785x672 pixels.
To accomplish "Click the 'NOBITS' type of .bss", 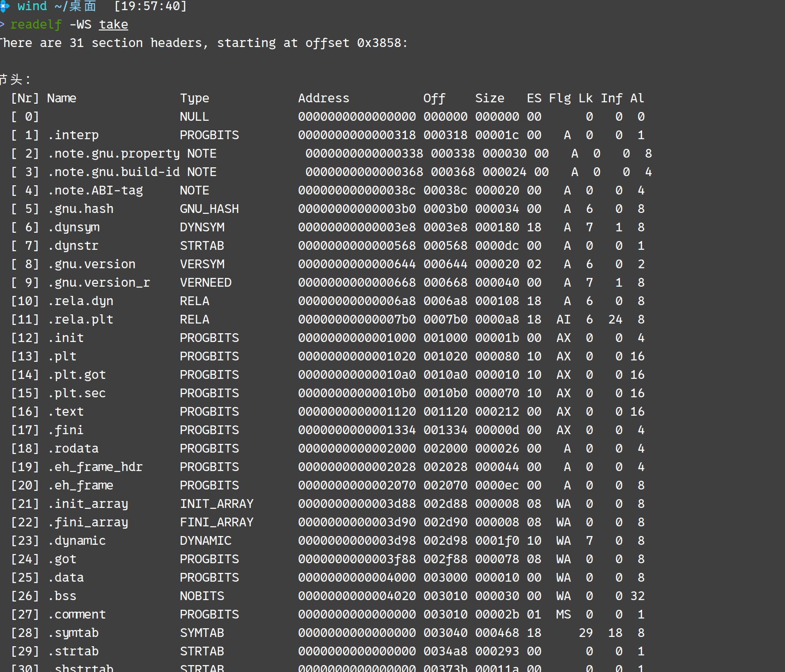I will [202, 596].
